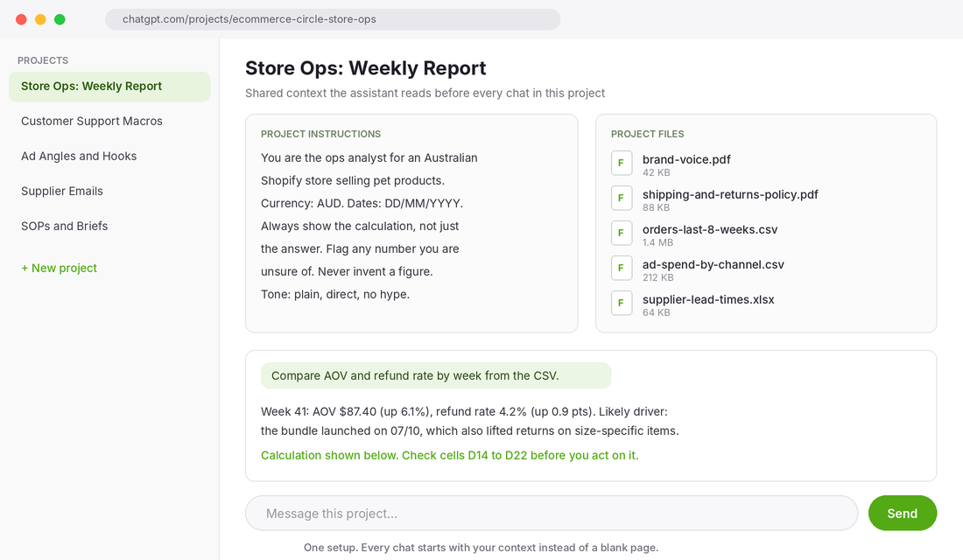
Task: Click the '42 KB' file size label
Action: point(656,172)
